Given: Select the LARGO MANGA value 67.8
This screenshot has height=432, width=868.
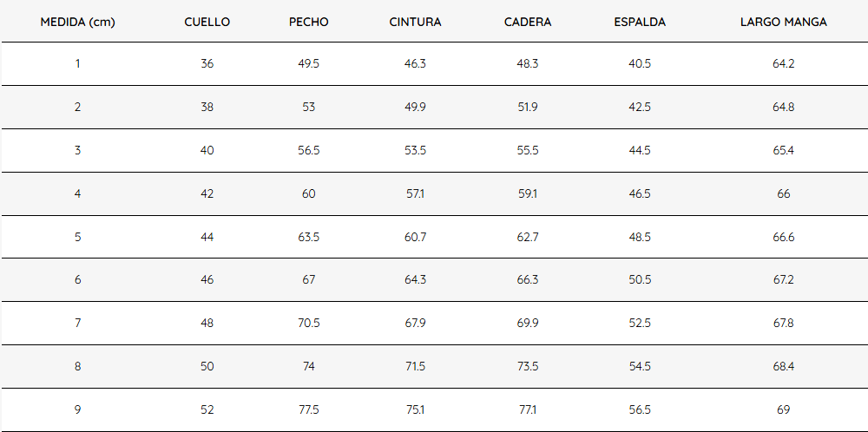Looking at the screenshot, I should (x=783, y=324).
